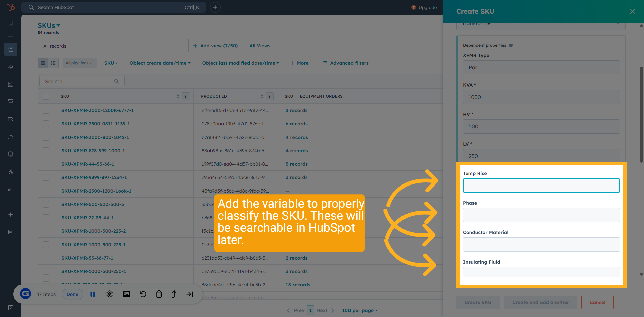Click the restart arrow in recorder toolbar
644x317 pixels.
[143, 294]
